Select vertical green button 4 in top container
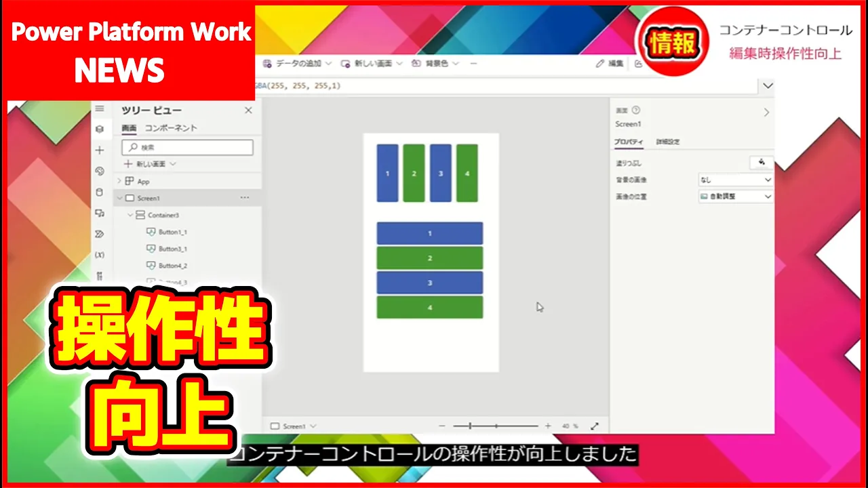Image resolution: width=868 pixels, height=488 pixels. click(x=467, y=173)
